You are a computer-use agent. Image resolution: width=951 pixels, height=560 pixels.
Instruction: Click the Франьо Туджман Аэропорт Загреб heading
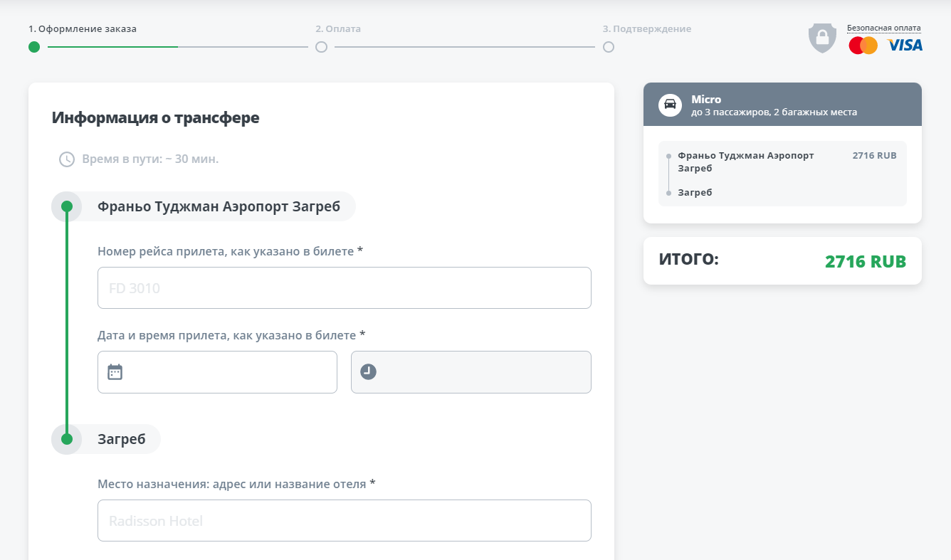click(219, 206)
